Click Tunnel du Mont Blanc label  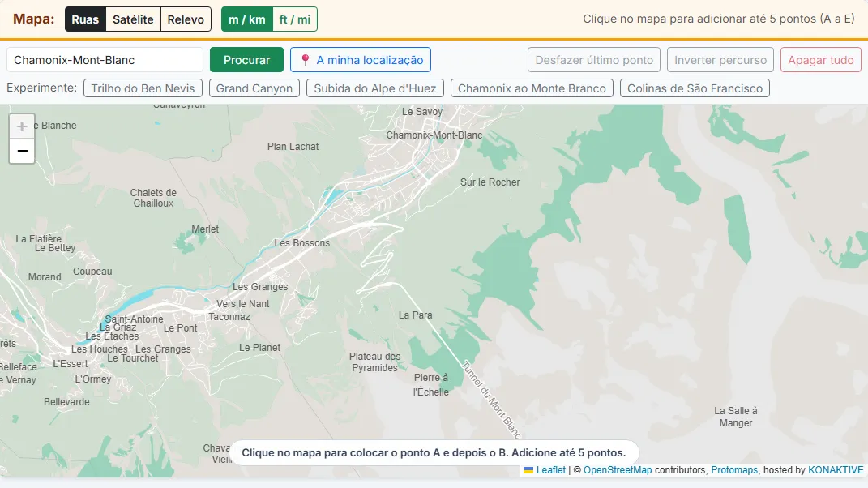492,400
